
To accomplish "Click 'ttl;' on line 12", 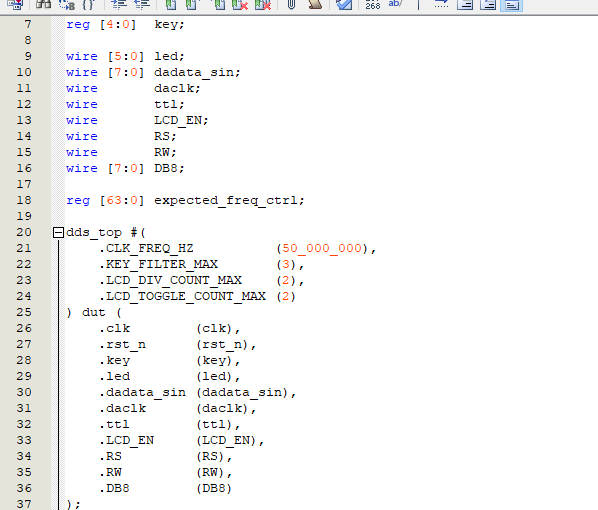I will (x=169, y=105).
